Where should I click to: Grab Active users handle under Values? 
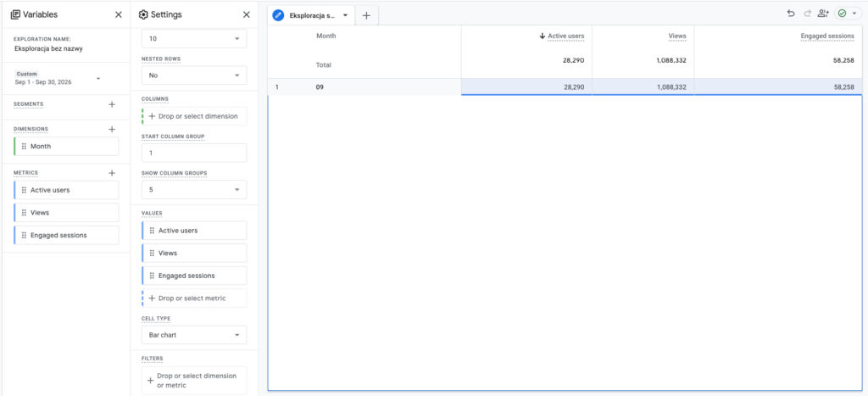[152, 231]
